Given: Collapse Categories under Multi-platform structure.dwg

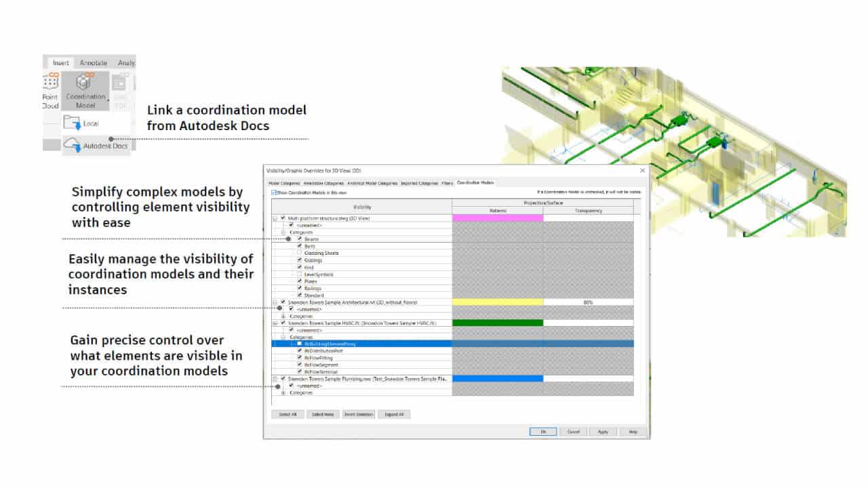Looking at the screenshot, I should point(283,232).
